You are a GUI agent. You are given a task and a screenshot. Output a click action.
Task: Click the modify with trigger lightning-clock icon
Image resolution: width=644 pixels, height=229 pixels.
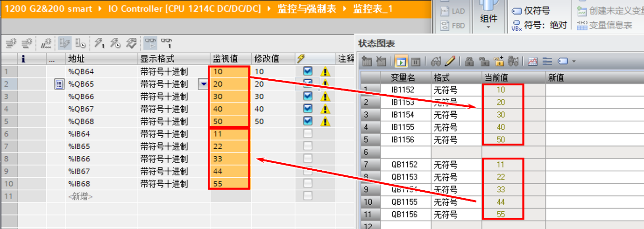click(115, 43)
